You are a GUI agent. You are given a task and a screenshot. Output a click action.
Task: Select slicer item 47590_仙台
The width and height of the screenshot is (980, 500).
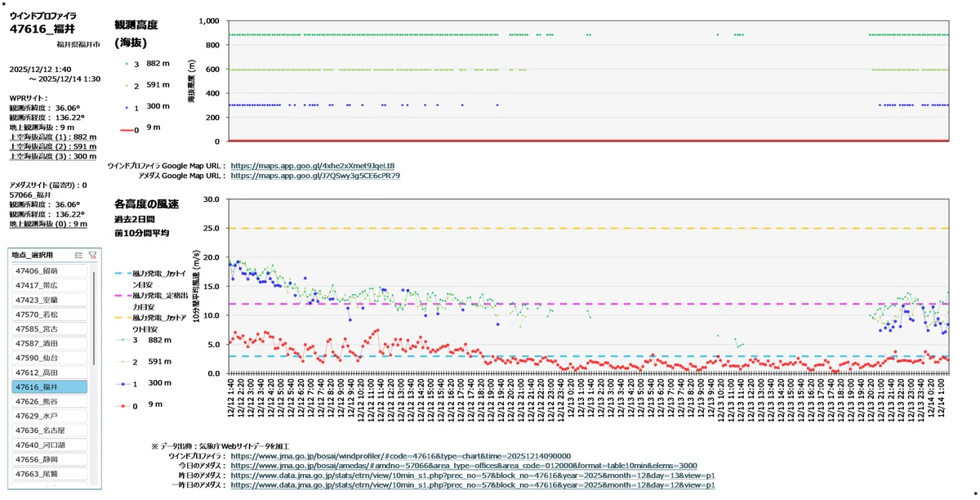click(x=49, y=358)
